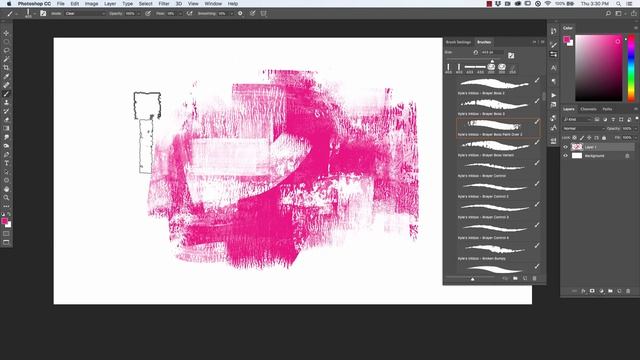Image resolution: width=640 pixels, height=360 pixels.
Task: Select the Broken Bumps brush
Action: (498, 251)
